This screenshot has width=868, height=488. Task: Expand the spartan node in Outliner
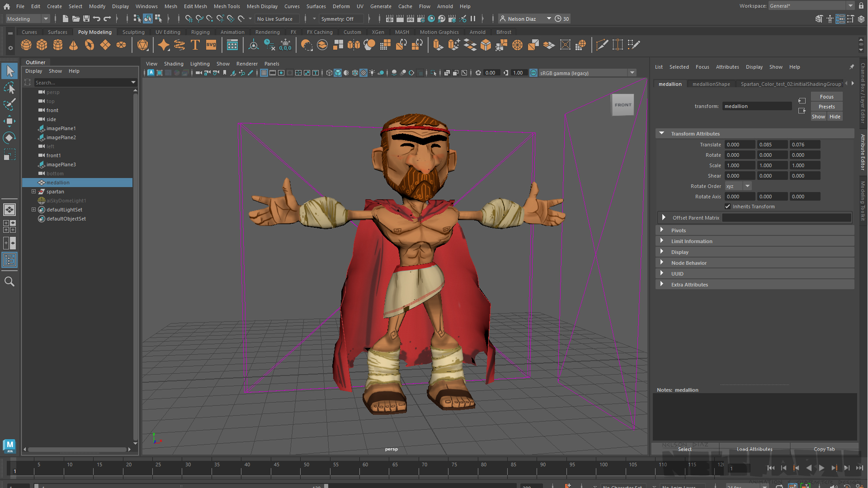pos(33,192)
